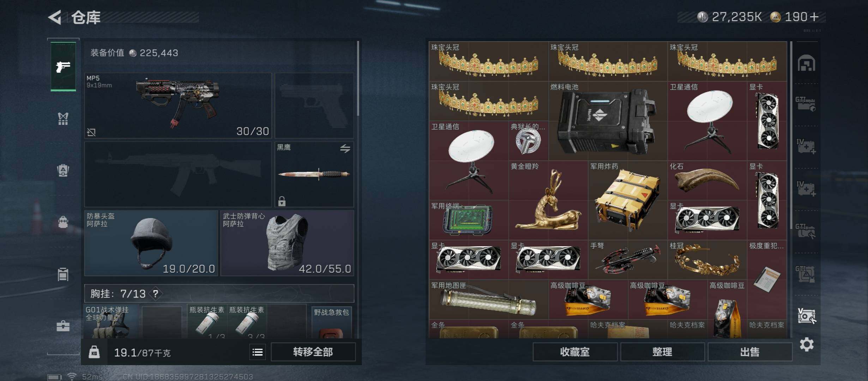Add currency with the plus next to 190
This screenshot has height=381, width=868.
[x=814, y=17]
